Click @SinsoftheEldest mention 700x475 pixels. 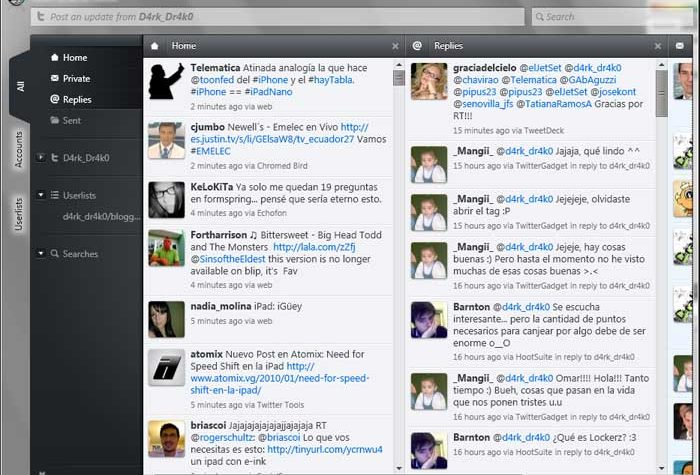[x=228, y=259]
